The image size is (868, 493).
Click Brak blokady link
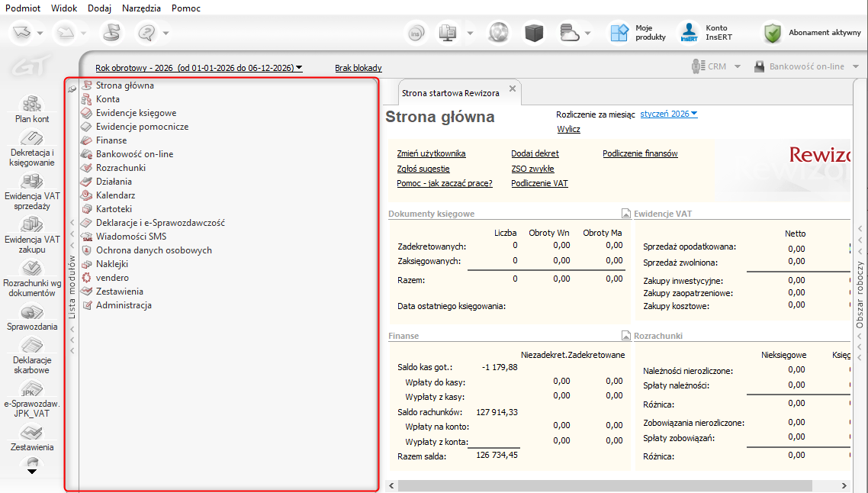(x=358, y=68)
